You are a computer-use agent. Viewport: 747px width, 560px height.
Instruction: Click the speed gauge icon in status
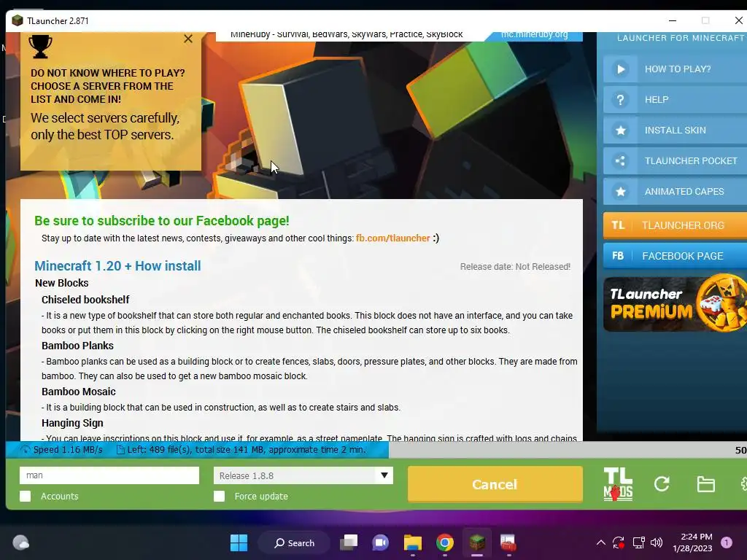click(x=26, y=449)
